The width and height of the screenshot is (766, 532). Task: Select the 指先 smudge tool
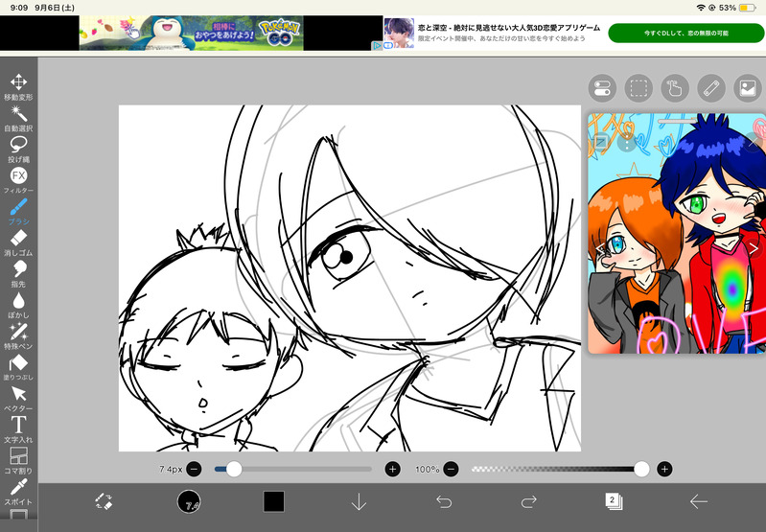[x=18, y=274]
